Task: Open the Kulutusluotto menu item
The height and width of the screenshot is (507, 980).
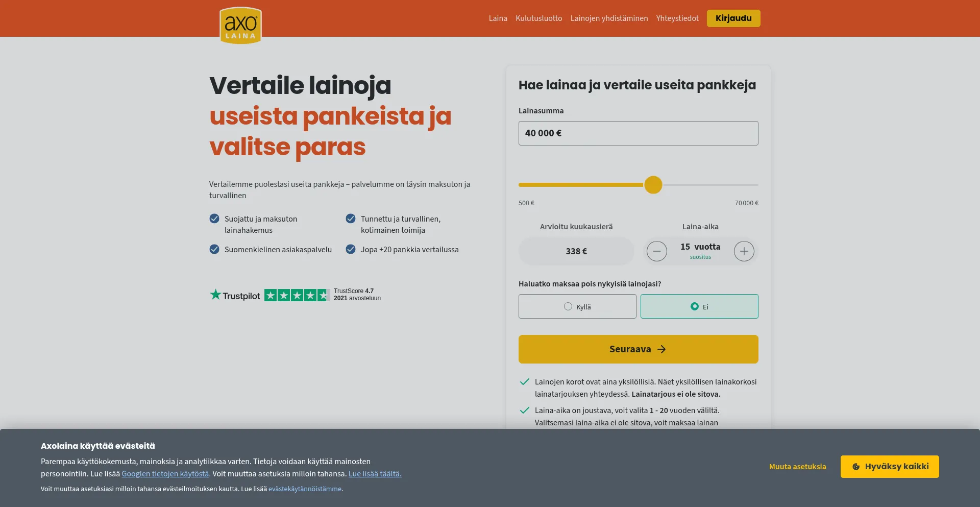Action: click(538, 18)
